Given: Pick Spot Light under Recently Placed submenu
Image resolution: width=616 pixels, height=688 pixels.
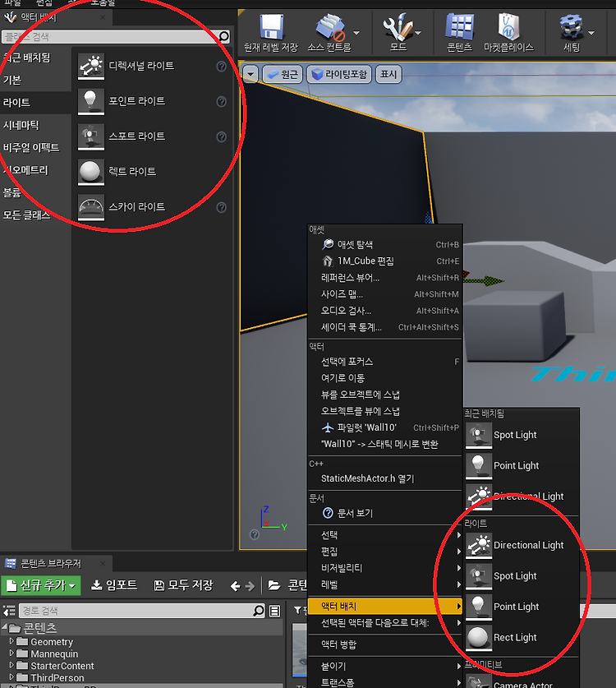Looking at the screenshot, I should (522, 435).
